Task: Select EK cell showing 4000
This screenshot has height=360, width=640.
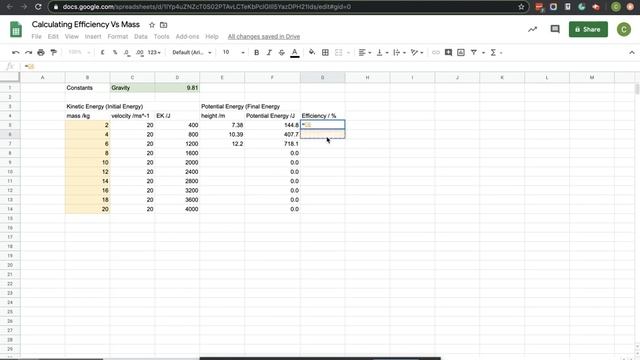Action: [x=177, y=209]
